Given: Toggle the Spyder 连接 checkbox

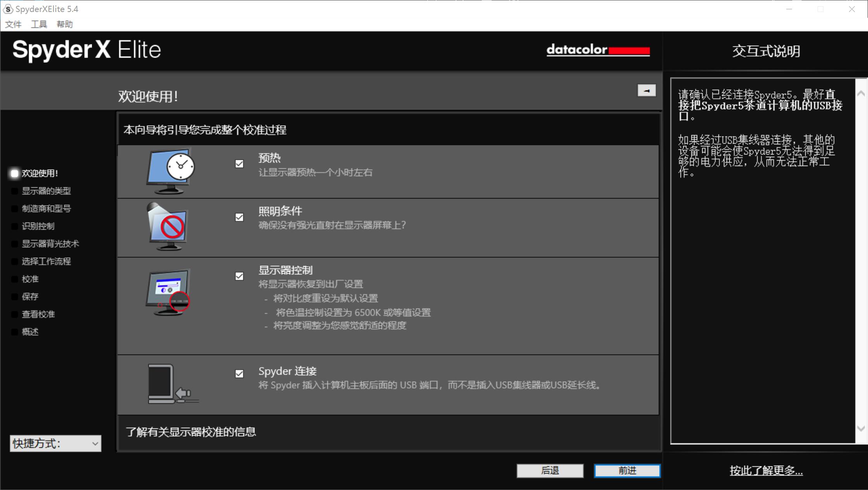Looking at the screenshot, I should (239, 373).
